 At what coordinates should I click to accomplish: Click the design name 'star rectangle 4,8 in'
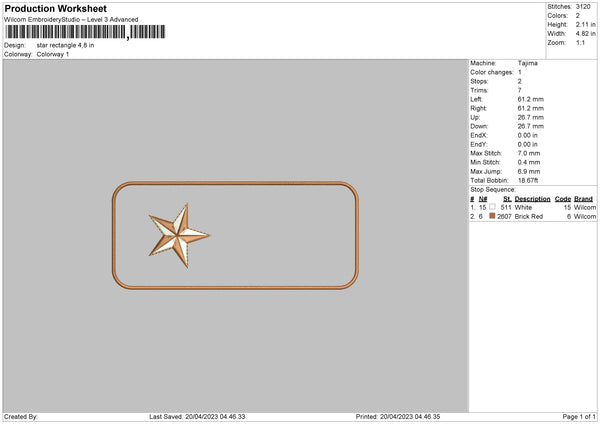[65, 45]
